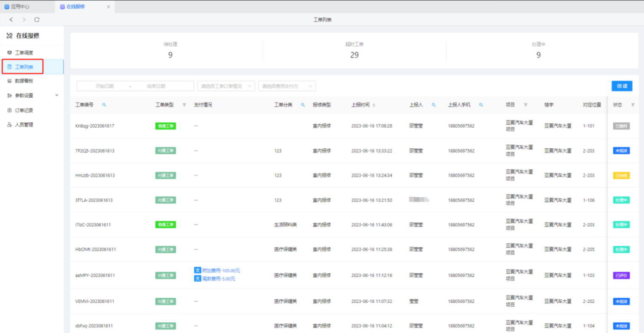The width and height of the screenshot is (644, 333).
Task: Open search icon beside 工单分类 column
Action: (x=303, y=105)
